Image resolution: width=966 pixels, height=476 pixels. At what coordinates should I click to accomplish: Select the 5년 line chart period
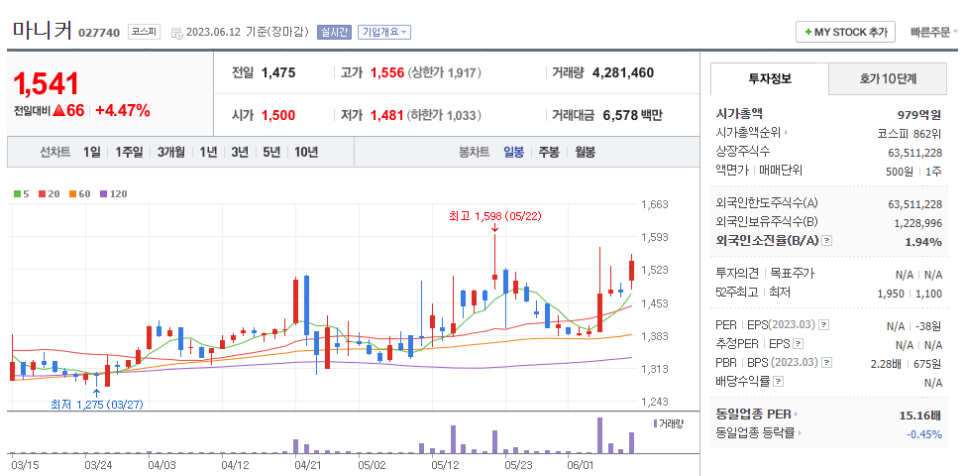click(271, 152)
